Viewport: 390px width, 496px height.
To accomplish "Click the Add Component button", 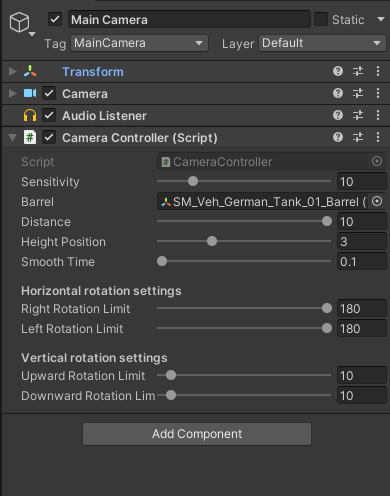I will point(197,434).
